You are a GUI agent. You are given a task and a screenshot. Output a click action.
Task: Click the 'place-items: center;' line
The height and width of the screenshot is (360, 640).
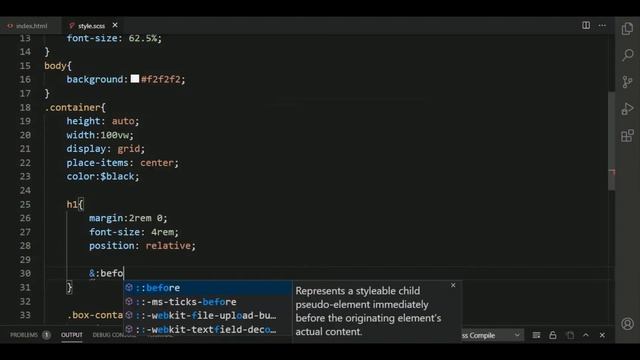(x=122, y=163)
